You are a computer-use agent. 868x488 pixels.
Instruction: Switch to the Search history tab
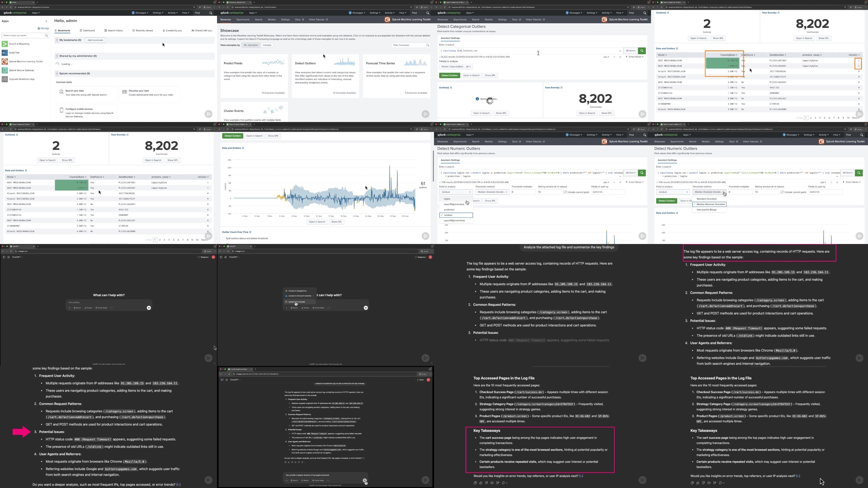tap(114, 31)
